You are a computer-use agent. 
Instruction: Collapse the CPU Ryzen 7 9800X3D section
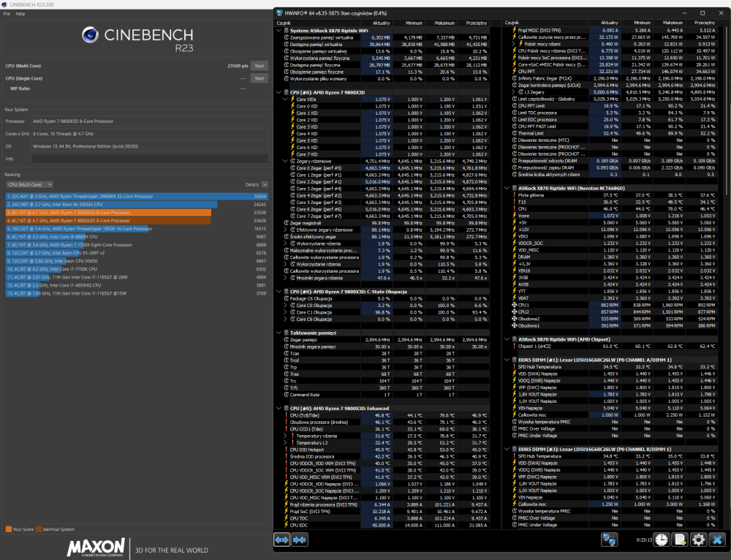pyautogui.click(x=279, y=92)
